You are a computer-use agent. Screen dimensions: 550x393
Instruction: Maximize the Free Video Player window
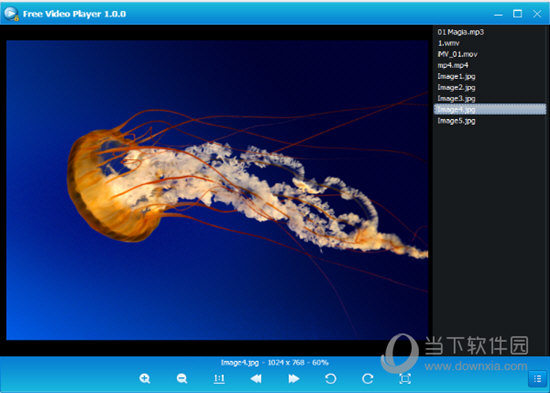point(517,14)
